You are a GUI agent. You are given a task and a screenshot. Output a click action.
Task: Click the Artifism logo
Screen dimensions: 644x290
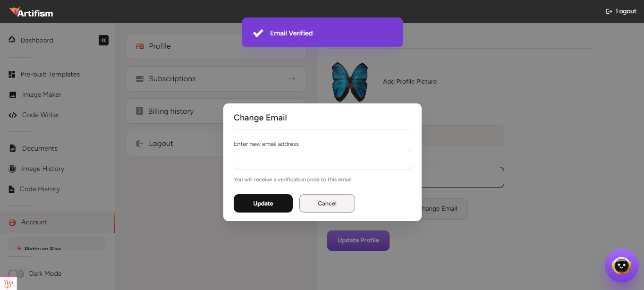coord(31,12)
